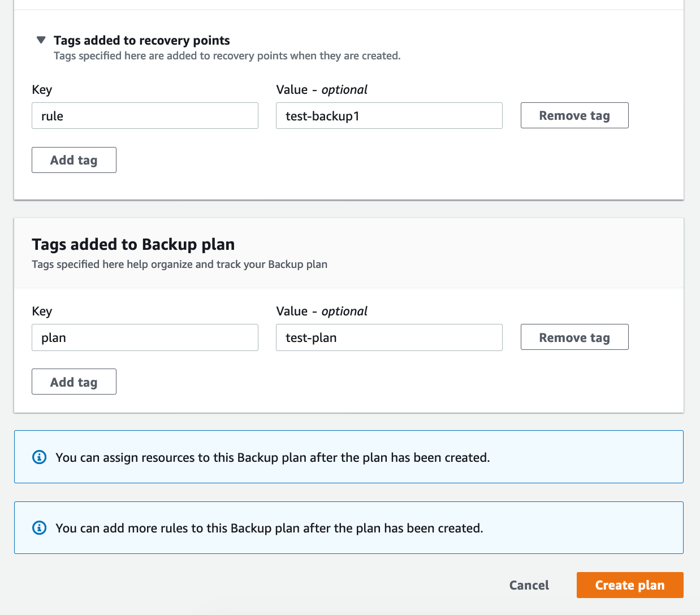Click the Value field containing "test-backup1"
Image resolution: width=700 pixels, height=615 pixels.
point(389,116)
